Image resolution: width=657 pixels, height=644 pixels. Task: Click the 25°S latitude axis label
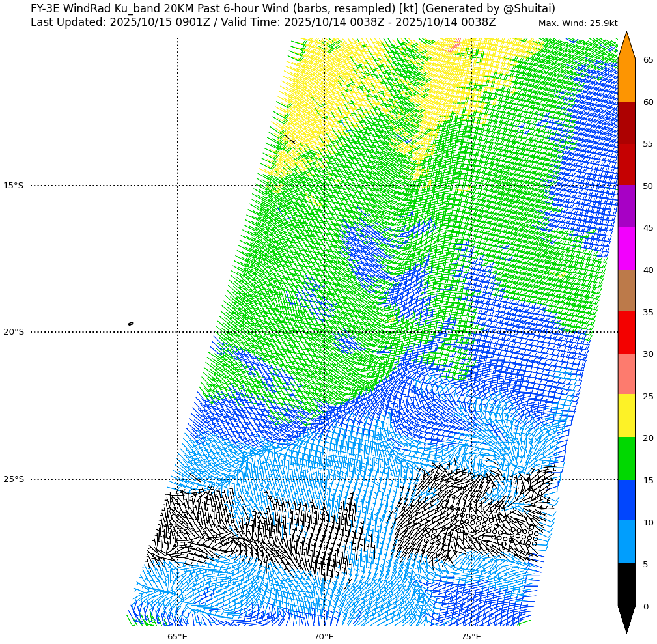click(x=13, y=479)
